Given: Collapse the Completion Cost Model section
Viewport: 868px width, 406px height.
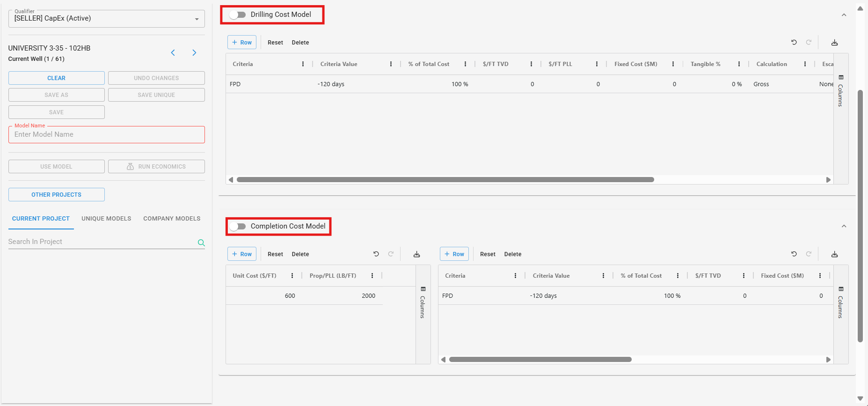Looking at the screenshot, I should 844,226.
